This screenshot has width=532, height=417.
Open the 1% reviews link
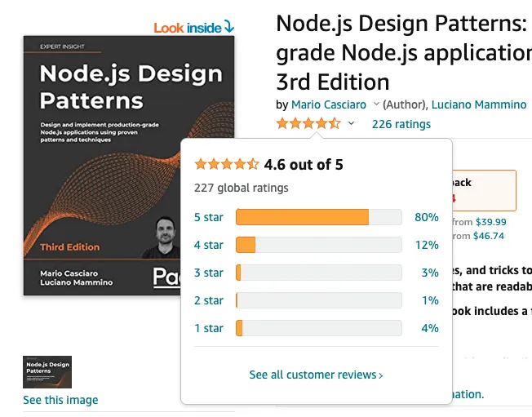pos(430,300)
